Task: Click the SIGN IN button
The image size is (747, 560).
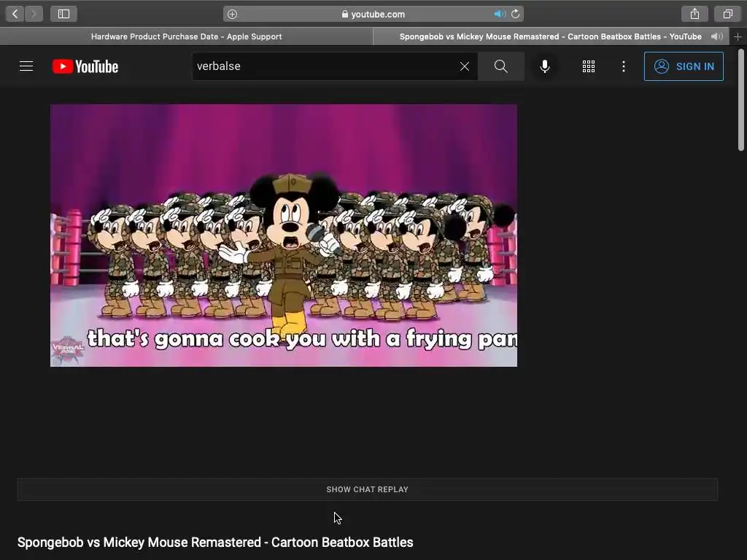Action: point(684,66)
